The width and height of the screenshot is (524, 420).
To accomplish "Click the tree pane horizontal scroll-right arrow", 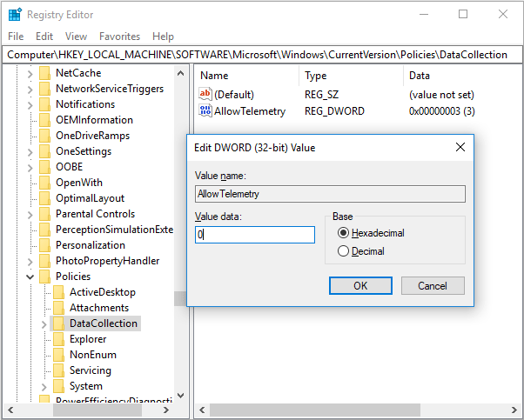I will [x=166, y=410].
